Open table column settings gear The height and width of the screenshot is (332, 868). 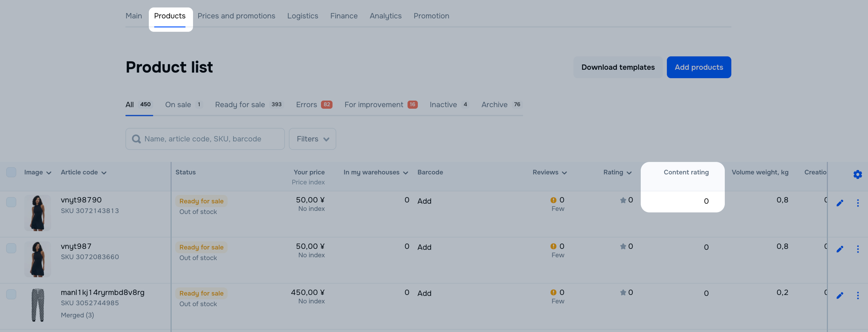point(857,174)
